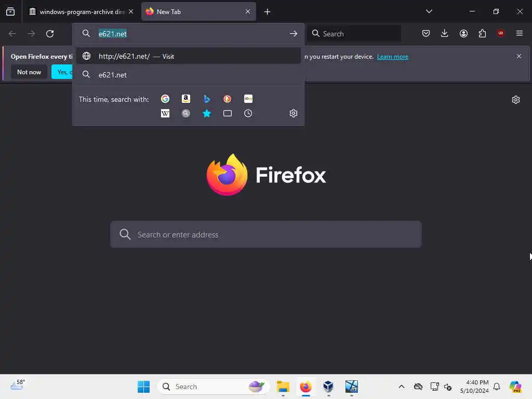Search this time with Bing

pos(207,99)
